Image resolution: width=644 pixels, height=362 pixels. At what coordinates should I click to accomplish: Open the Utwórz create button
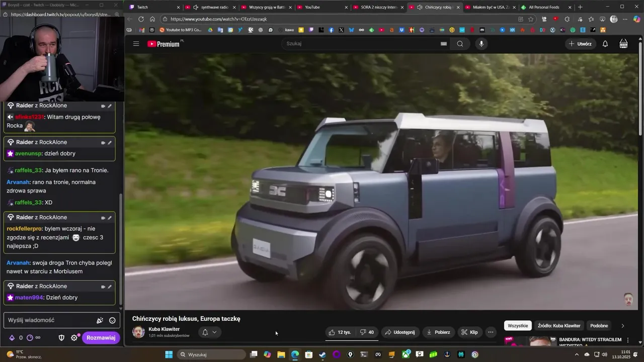[580, 44]
